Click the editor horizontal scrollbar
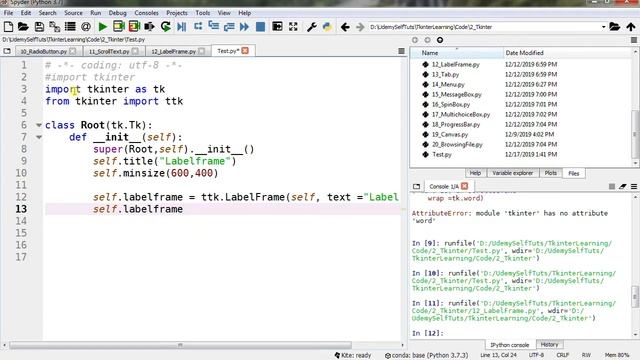This screenshot has height=360, width=640. [180, 345]
